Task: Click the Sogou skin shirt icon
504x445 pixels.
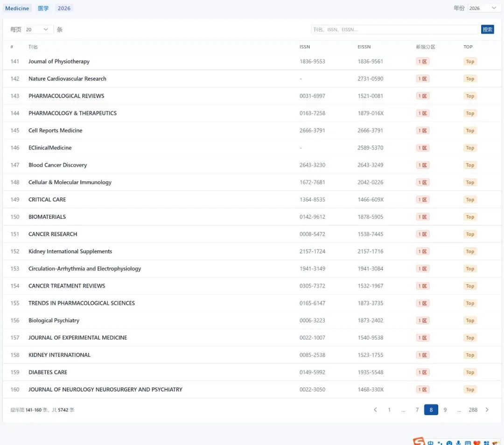Action: [x=477, y=443]
